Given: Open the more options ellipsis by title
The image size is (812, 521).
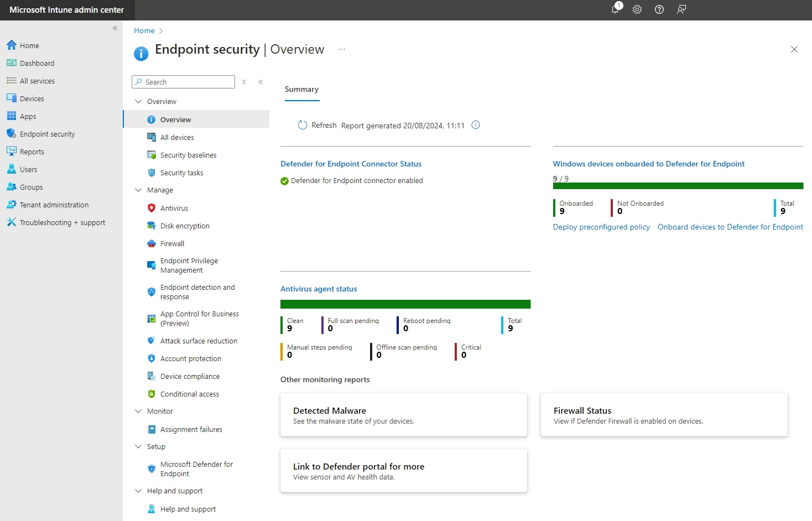Looking at the screenshot, I should click(342, 49).
